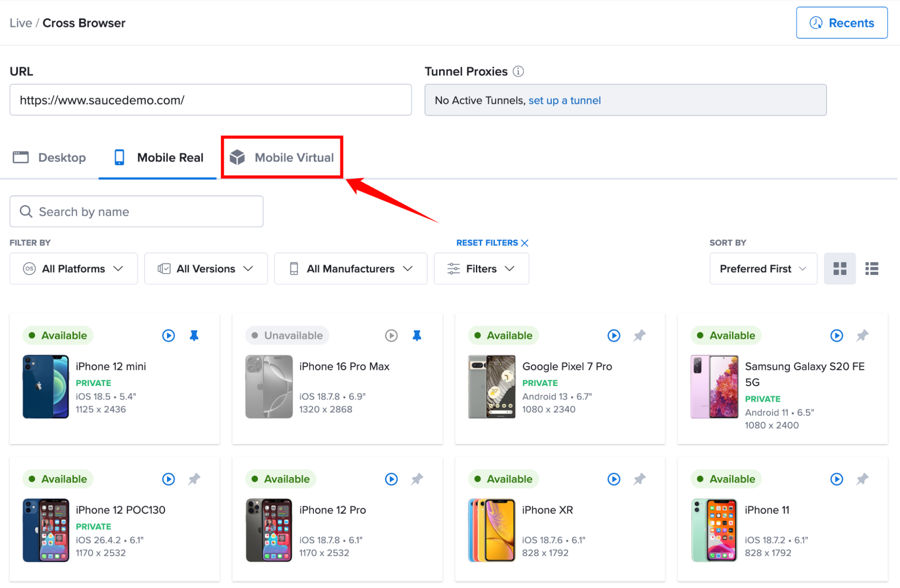
Task: Launch the Samsung Galaxy S20 FE 5G session
Action: (x=837, y=336)
